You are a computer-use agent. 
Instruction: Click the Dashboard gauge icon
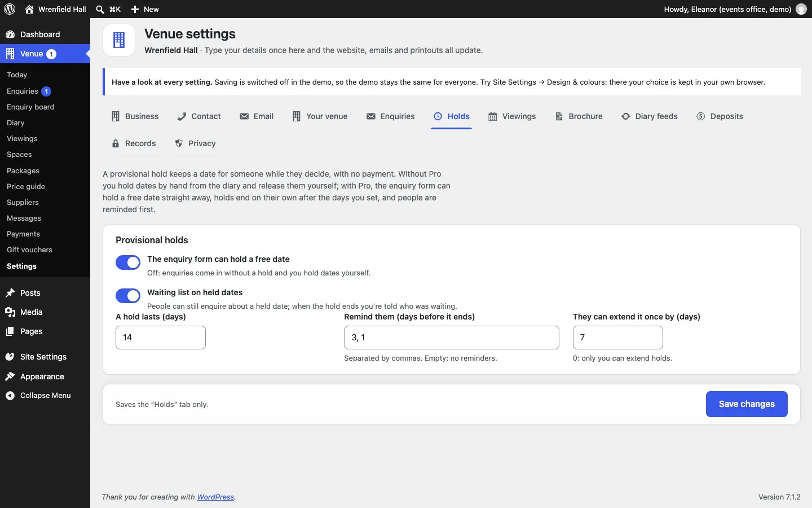(10, 34)
